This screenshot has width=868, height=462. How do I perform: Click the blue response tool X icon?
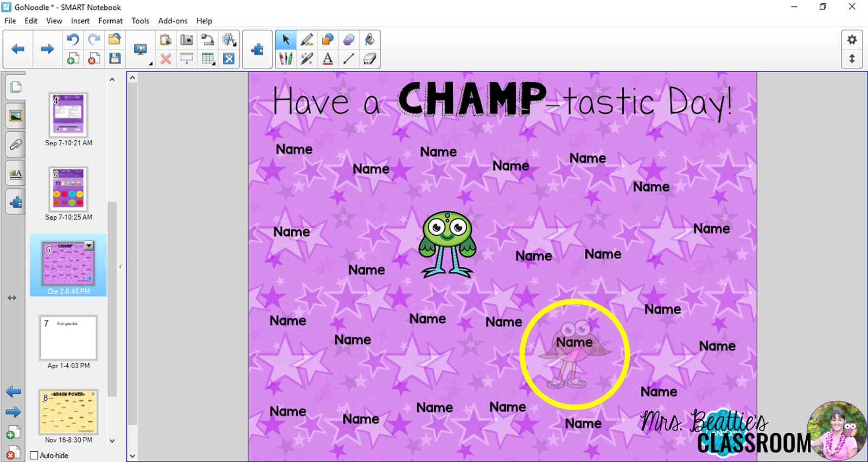click(229, 59)
